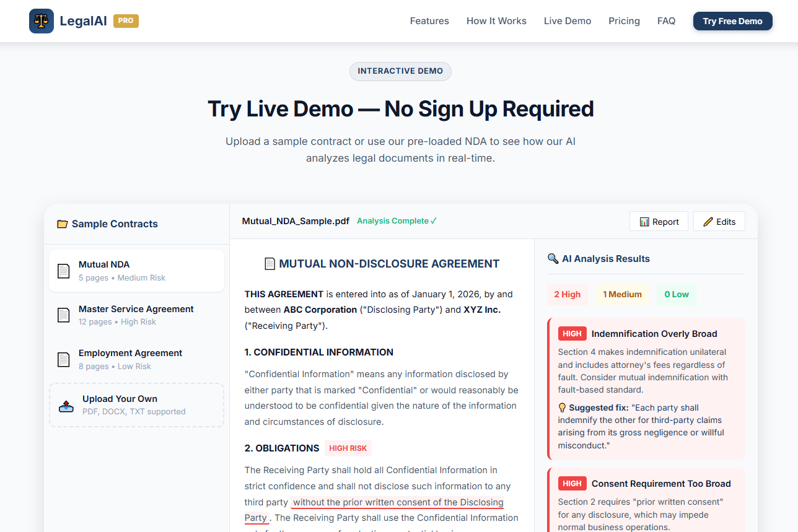The height and width of the screenshot is (532, 798).
Task: Open the FAQ nav item
Action: tap(666, 21)
